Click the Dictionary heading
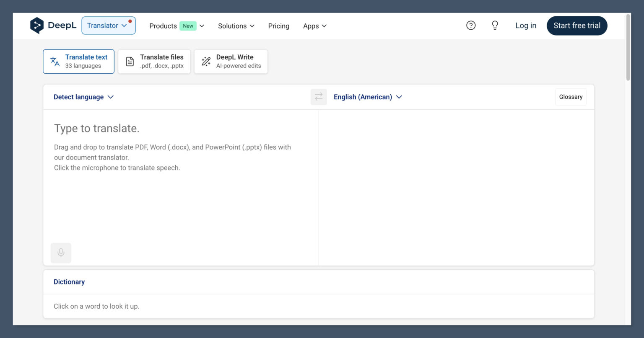 click(x=69, y=282)
